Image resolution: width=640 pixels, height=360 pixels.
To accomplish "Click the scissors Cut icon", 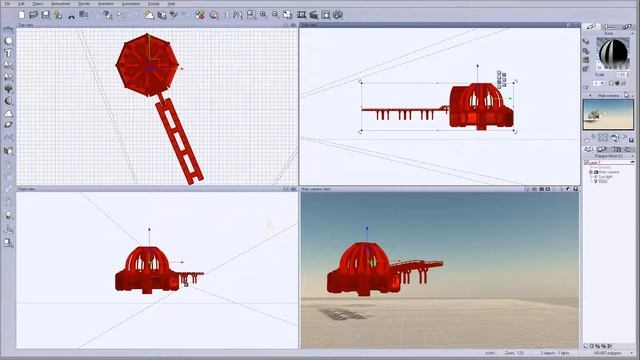I will click(71, 15).
